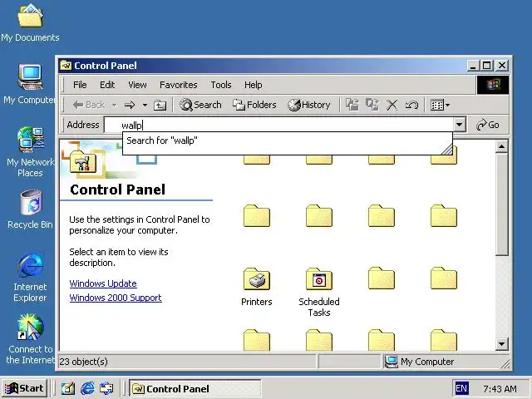Image resolution: width=532 pixels, height=399 pixels.
Task: Click the vertical scrollbar up arrow
Action: (x=501, y=146)
